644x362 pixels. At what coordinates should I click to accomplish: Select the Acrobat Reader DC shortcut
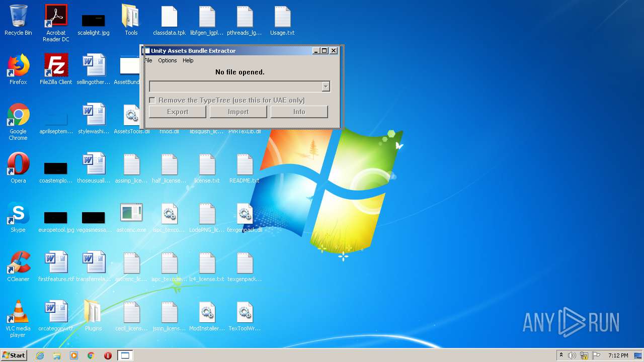(x=56, y=23)
